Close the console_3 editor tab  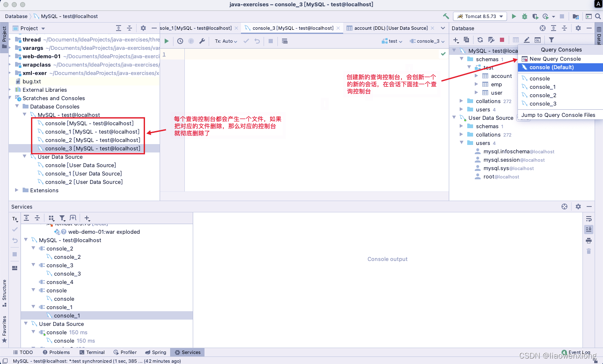(x=338, y=28)
